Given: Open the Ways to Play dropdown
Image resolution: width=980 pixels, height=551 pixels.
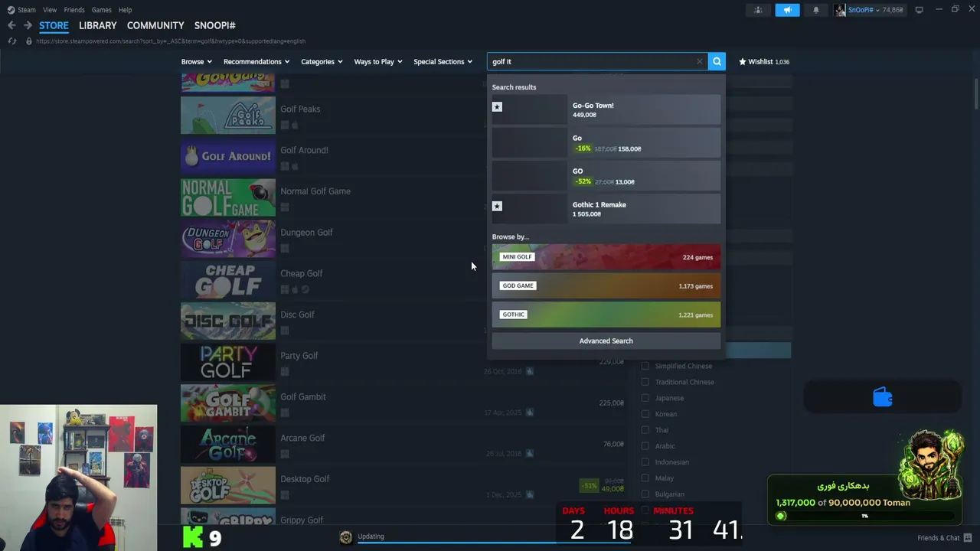Looking at the screenshot, I should point(378,61).
